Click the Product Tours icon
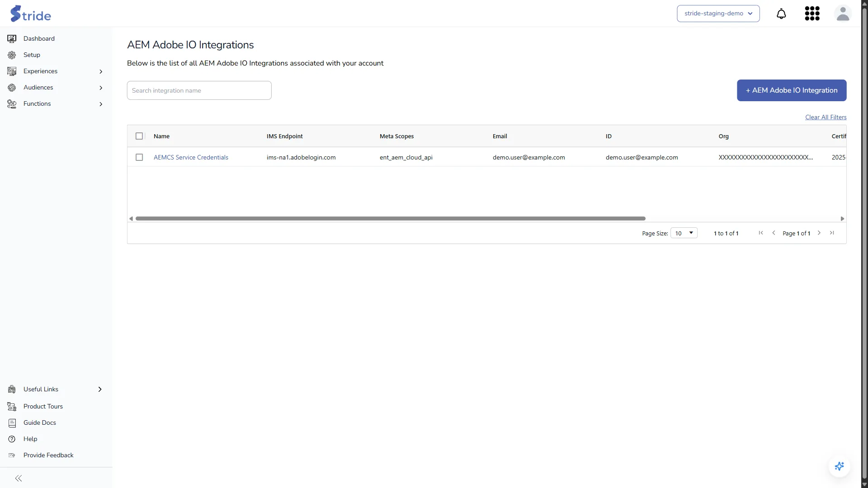Image resolution: width=868 pixels, height=488 pixels. click(x=12, y=407)
